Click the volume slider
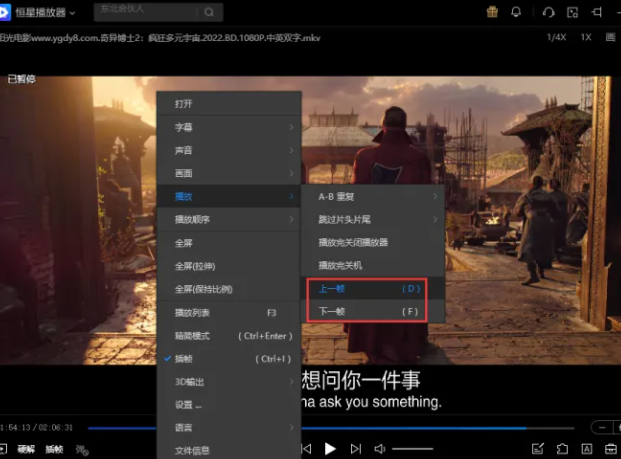Image resolution: width=621 pixels, height=459 pixels. 412,449
